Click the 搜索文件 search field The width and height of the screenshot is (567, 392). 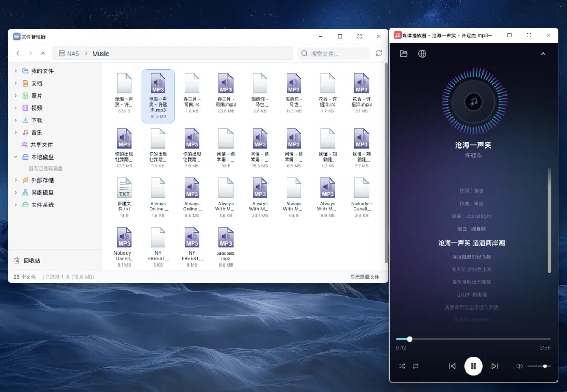(336, 54)
